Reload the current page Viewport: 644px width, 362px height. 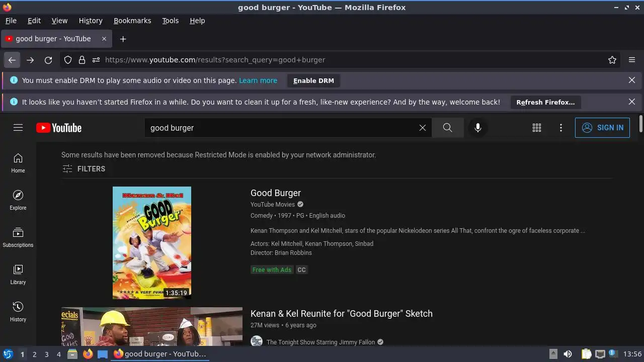click(48, 60)
